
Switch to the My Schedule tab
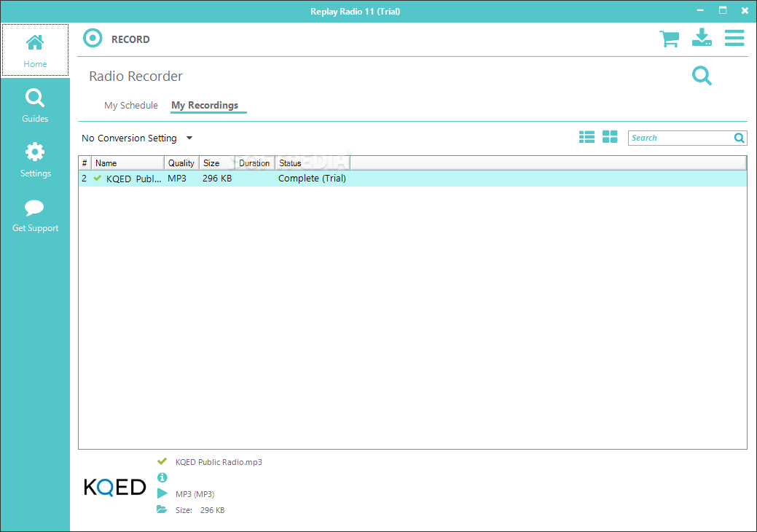[x=130, y=106]
